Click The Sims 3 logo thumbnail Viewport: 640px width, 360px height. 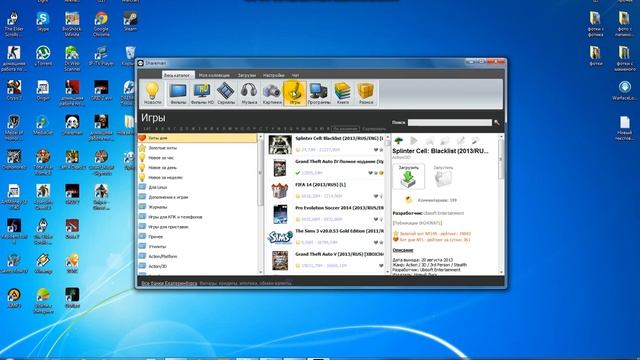280,237
